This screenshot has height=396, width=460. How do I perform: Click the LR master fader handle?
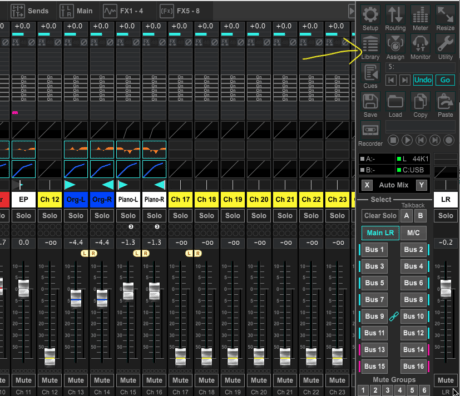[x=446, y=289]
